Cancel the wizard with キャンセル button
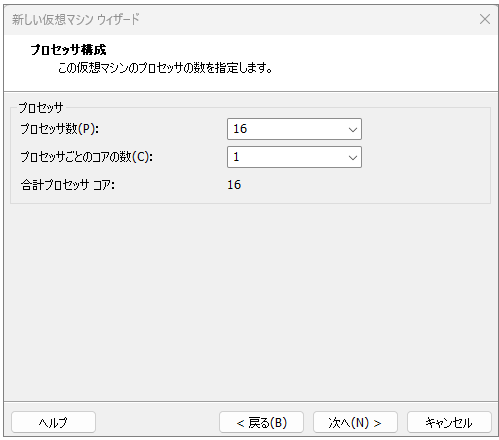 [449, 422]
